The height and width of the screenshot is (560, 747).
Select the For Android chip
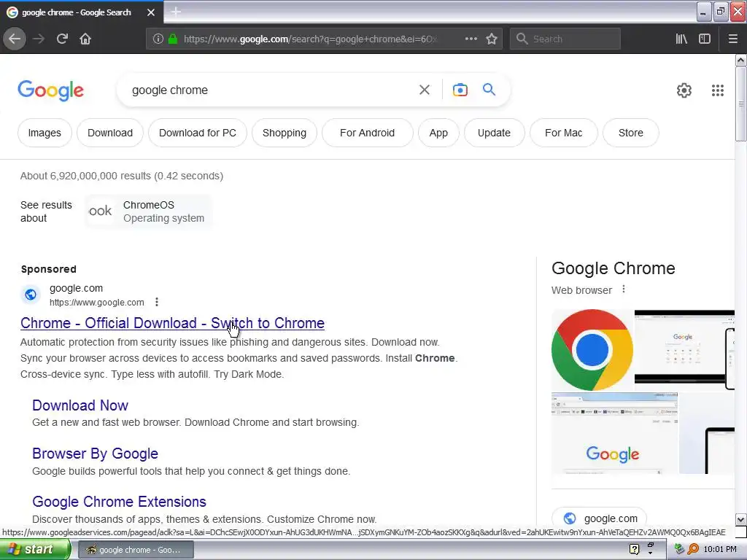tap(368, 133)
